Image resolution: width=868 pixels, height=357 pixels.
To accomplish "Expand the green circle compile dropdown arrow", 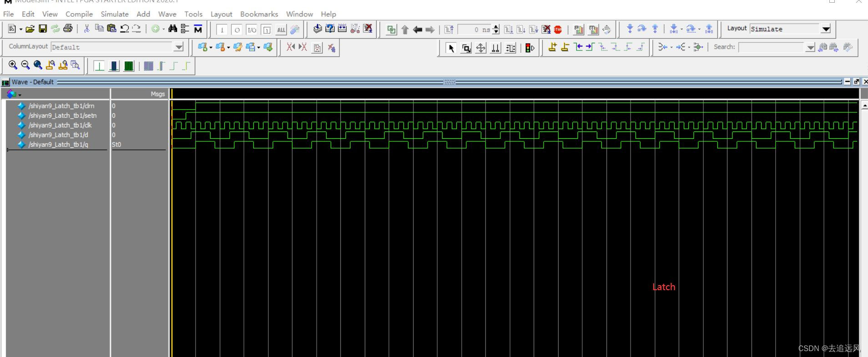I will point(163,30).
